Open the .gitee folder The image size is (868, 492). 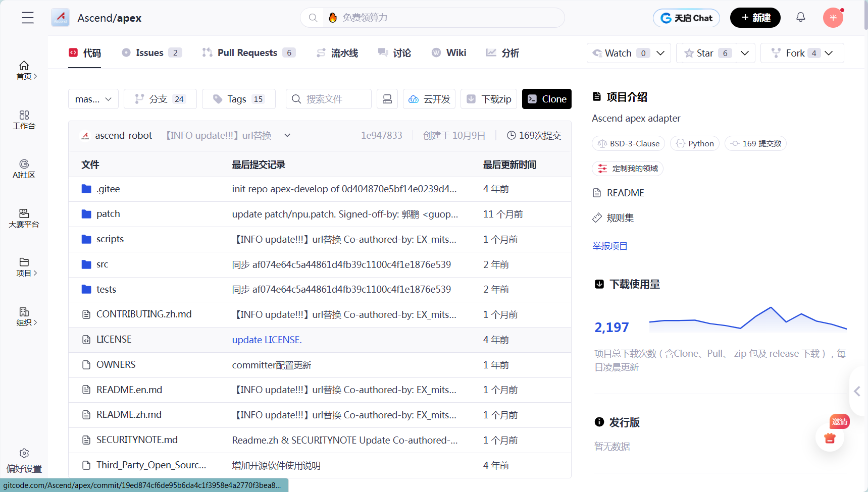tap(108, 189)
